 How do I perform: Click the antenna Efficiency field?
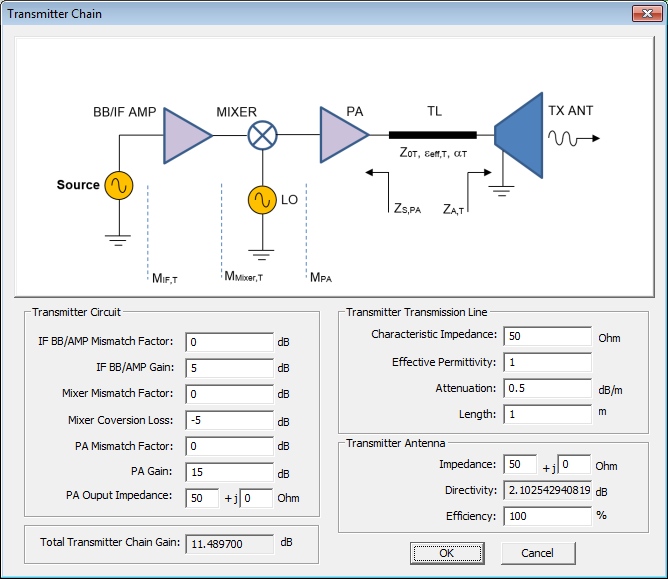[547, 516]
